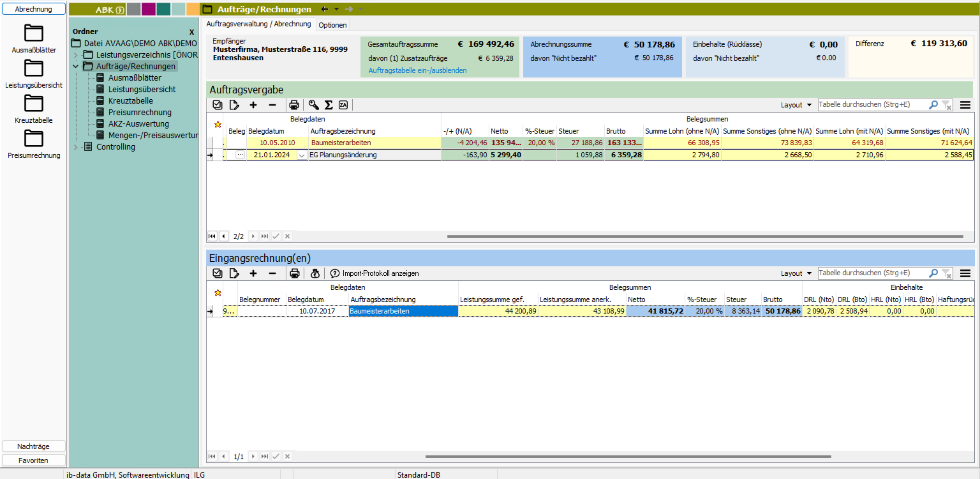
Task: Open the Belegdatum dropdown for 21.01.2024
Action: click(302, 155)
